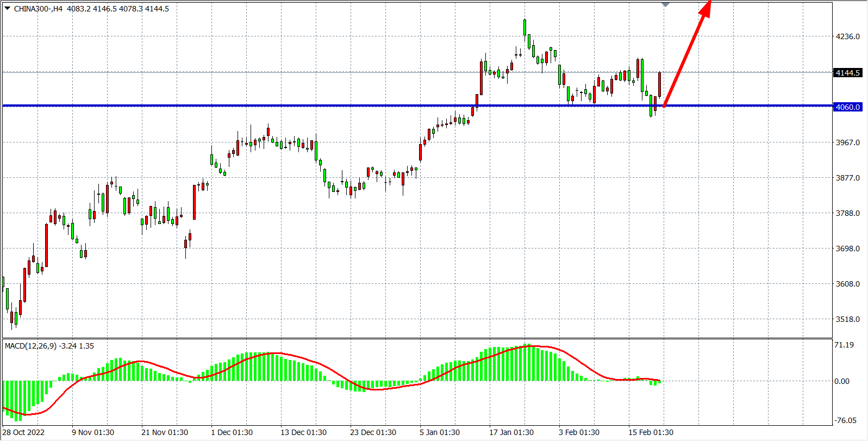Click the blue 4060.0 price label
This screenshot has height=441, width=868.
pyautogui.click(x=847, y=107)
